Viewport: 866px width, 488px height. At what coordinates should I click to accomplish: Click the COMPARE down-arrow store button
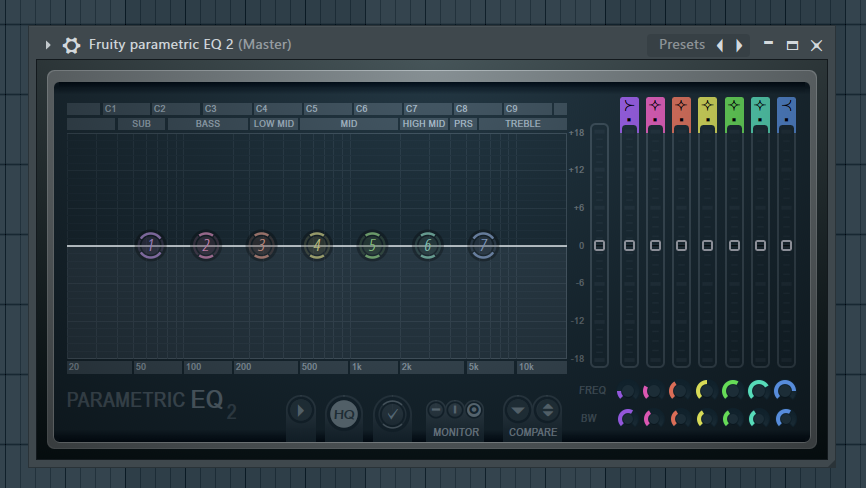(x=518, y=410)
